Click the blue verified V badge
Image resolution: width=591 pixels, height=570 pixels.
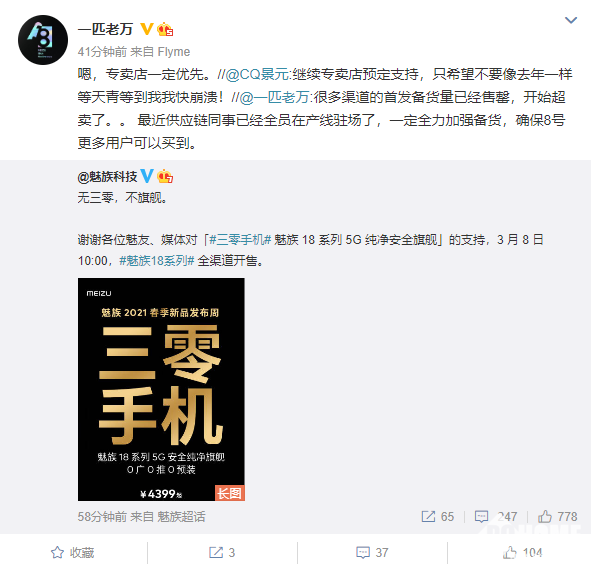pyautogui.click(x=147, y=176)
